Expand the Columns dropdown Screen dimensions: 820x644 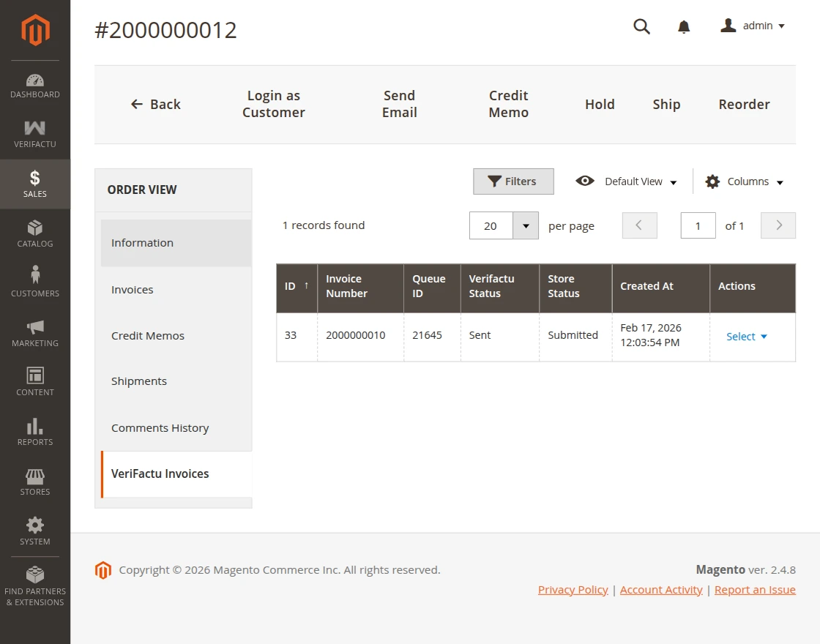(743, 181)
